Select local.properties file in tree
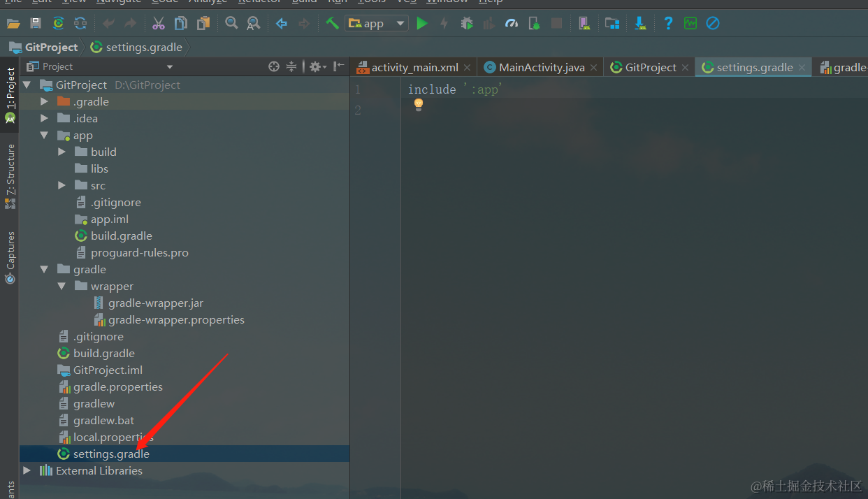Image resolution: width=868 pixels, height=499 pixels. click(x=106, y=437)
